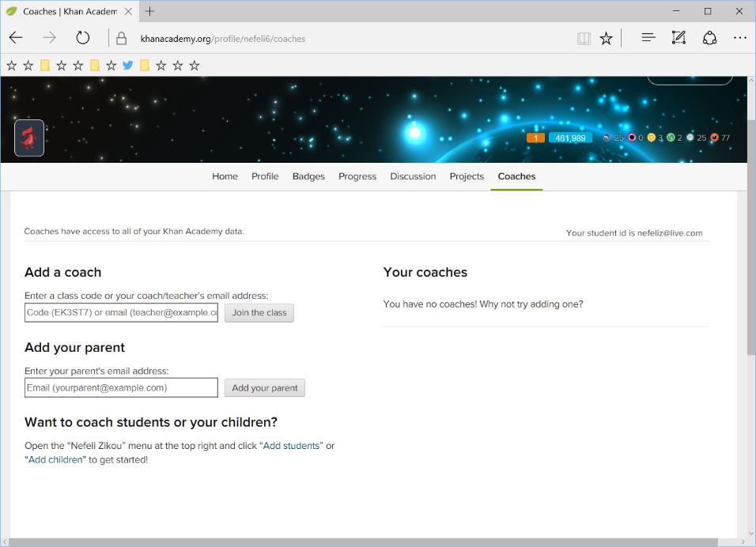Add page to favorites with star icon
This screenshot has width=756, height=547.
point(606,39)
